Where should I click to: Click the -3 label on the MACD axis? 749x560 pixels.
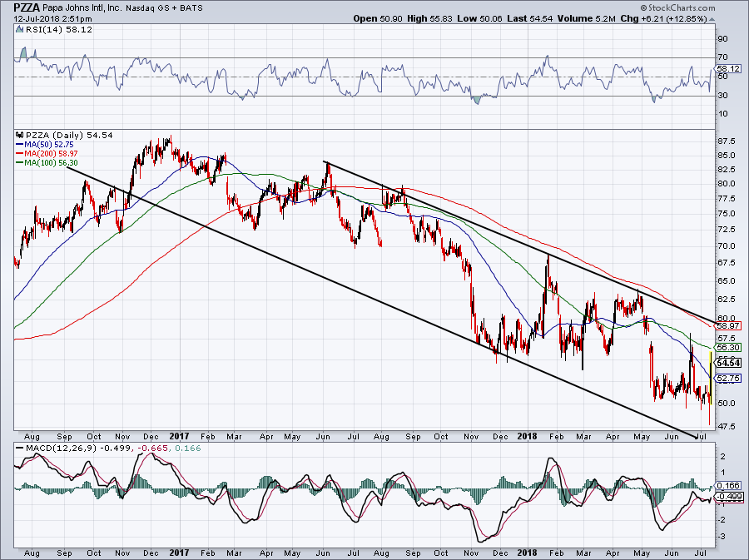(722, 536)
